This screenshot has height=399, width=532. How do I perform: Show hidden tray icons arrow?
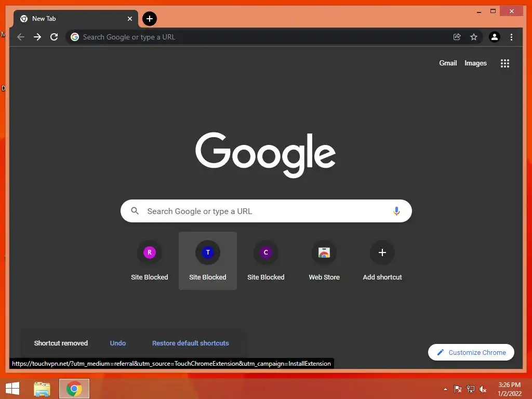pyautogui.click(x=445, y=389)
